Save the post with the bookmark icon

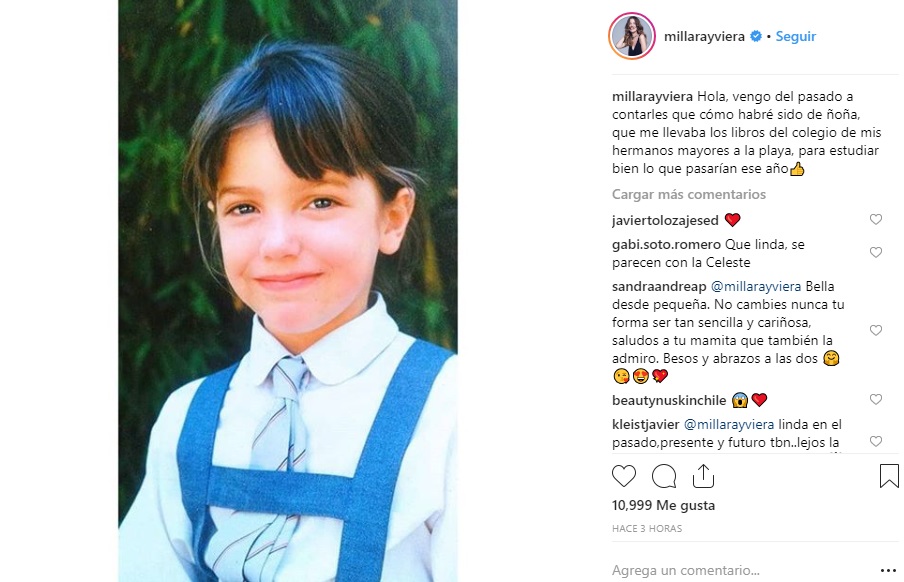pos(889,476)
